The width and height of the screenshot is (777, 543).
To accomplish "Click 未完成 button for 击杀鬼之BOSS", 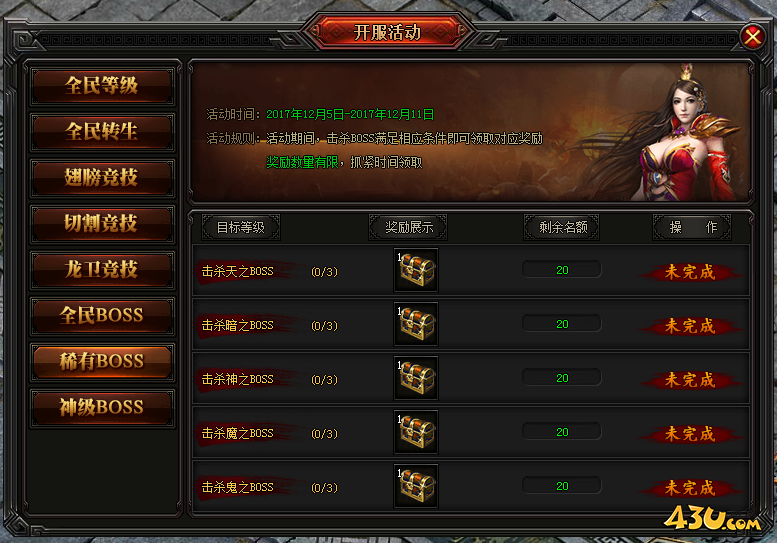I will point(690,488).
